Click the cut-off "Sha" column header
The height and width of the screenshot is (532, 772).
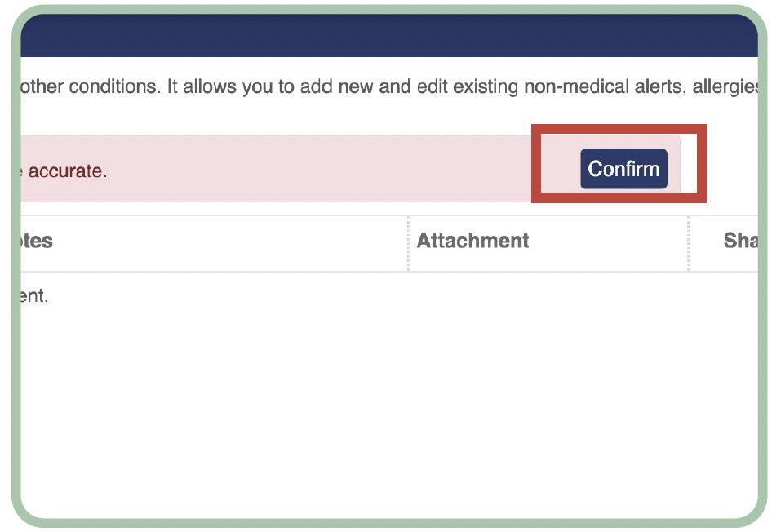coord(739,241)
